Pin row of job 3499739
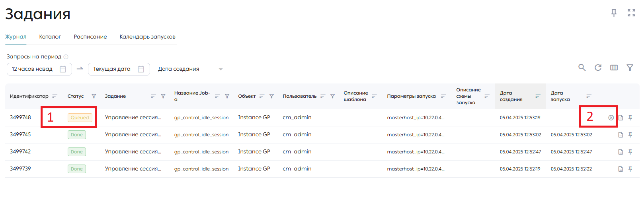Screen dimensions: 644x217 pyautogui.click(x=630, y=169)
